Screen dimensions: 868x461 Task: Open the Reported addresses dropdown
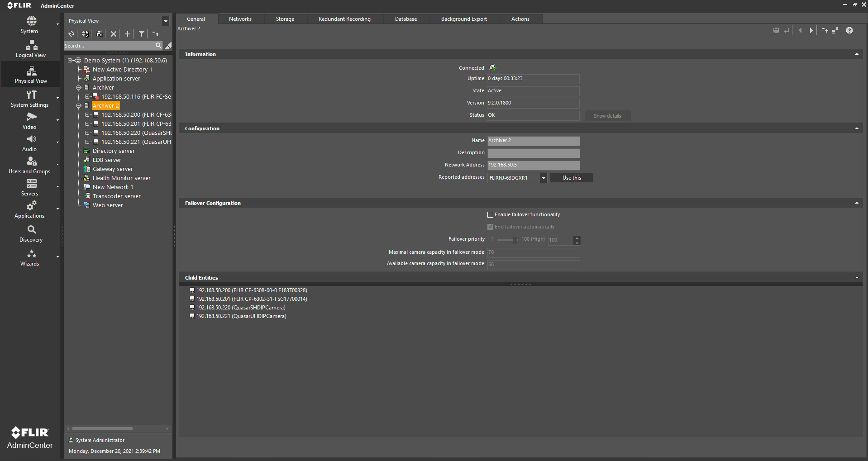click(x=543, y=178)
